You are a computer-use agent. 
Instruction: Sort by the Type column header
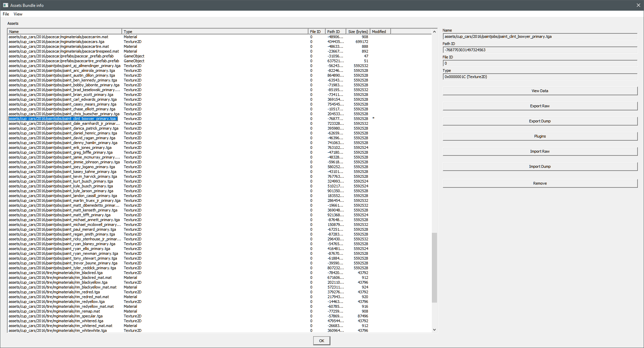(215, 32)
